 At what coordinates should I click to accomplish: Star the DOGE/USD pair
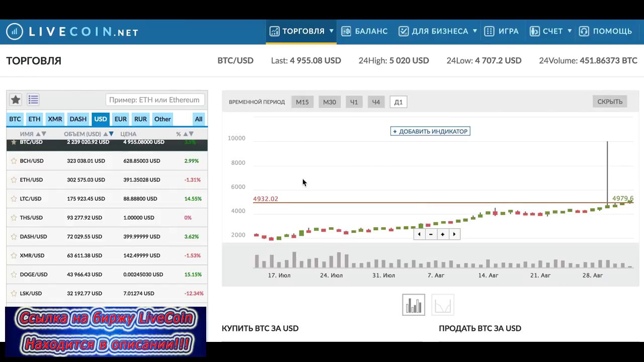[14, 275]
